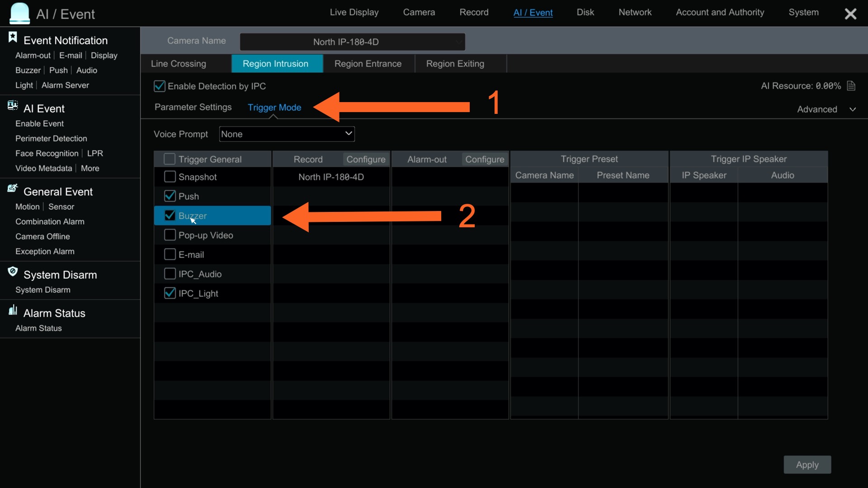The width and height of the screenshot is (868, 488).
Task: Click the alarm siren logo icon
Action: [19, 13]
